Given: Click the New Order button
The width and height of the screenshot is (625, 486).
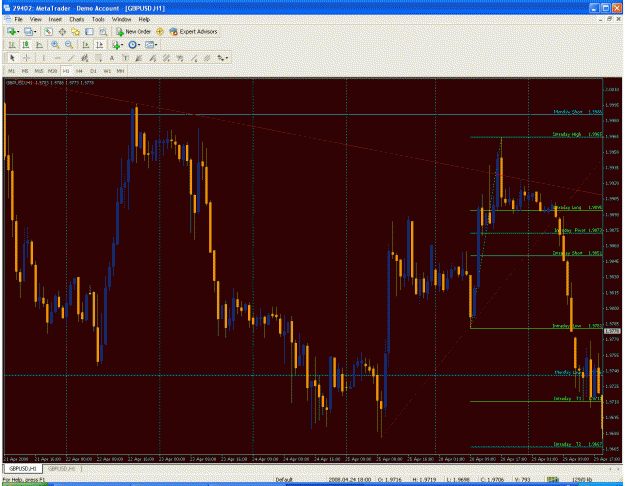Looking at the screenshot, I should click(x=133, y=31).
